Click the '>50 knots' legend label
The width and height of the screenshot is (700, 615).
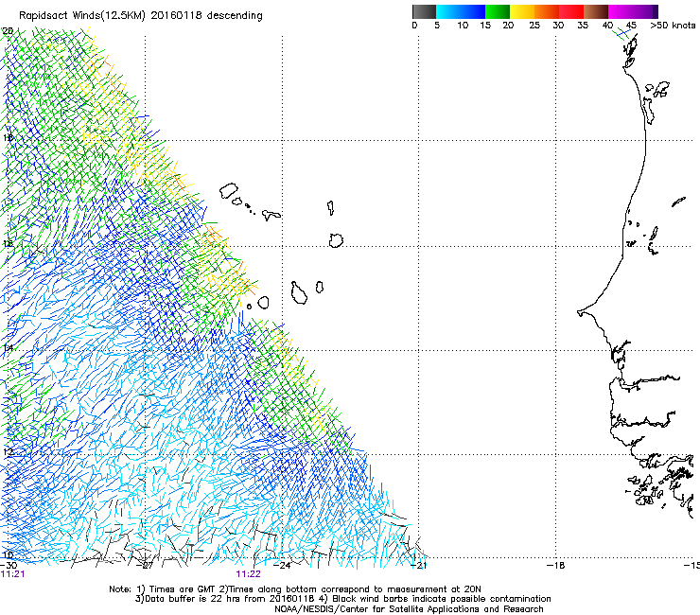(673, 26)
